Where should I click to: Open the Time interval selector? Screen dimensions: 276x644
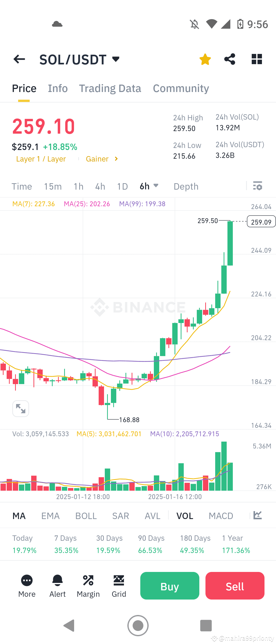click(22, 186)
